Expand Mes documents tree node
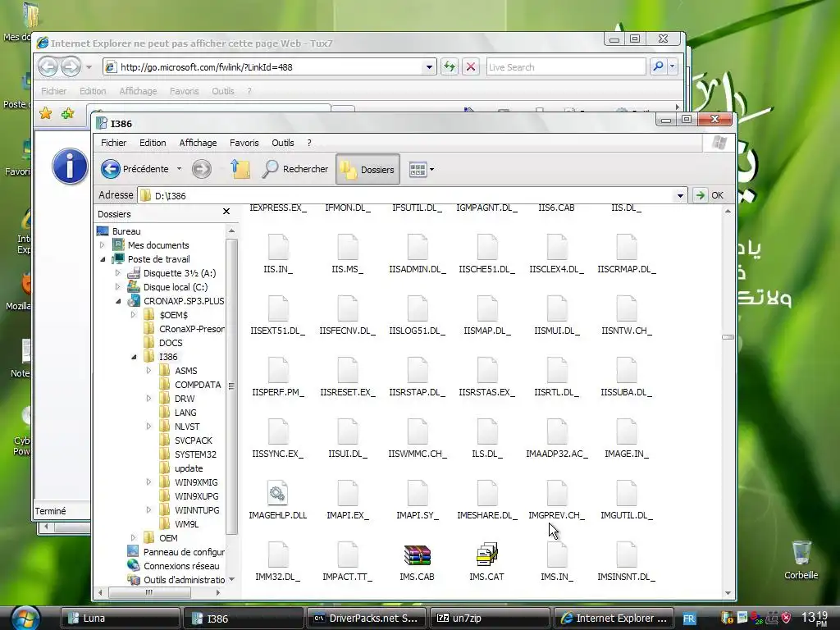The width and height of the screenshot is (840, 630). (102, 245)
